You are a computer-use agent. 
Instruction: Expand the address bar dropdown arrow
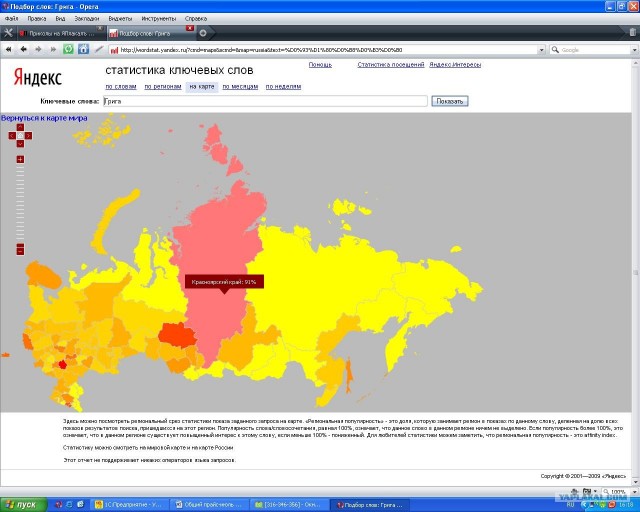(542, 50)
